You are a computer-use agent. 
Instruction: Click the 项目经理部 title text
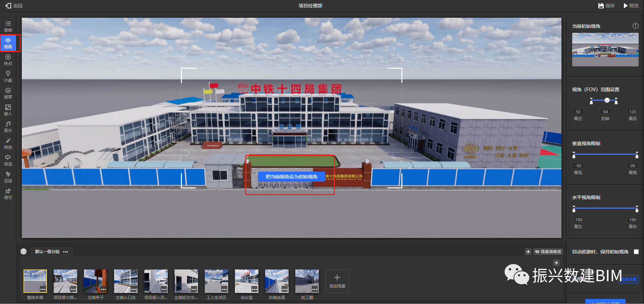(310, 6)
